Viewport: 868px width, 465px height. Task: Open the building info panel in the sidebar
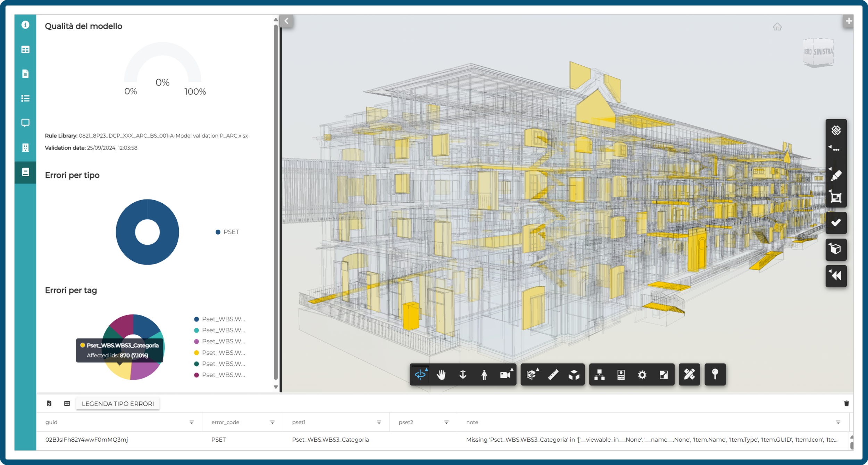25,147
